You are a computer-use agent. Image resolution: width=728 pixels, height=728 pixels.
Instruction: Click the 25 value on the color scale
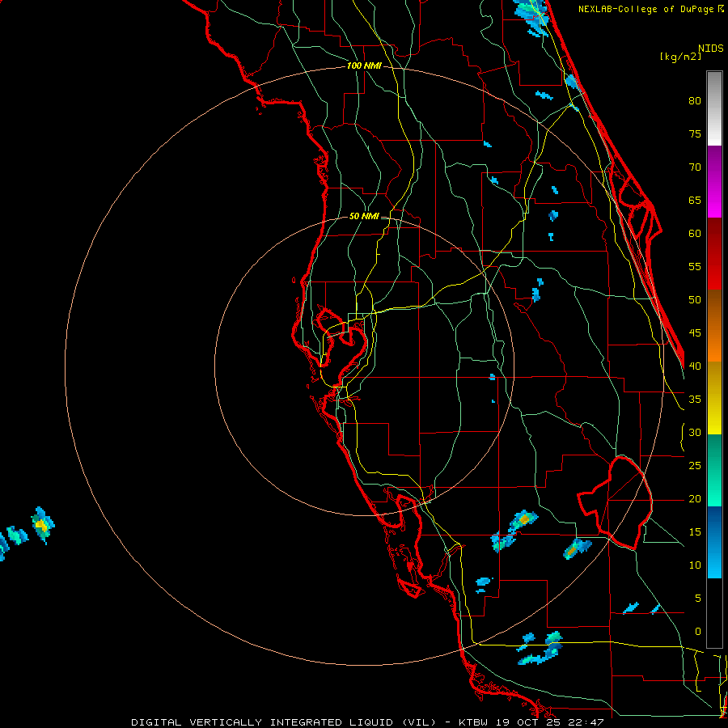tap(695, 466)
